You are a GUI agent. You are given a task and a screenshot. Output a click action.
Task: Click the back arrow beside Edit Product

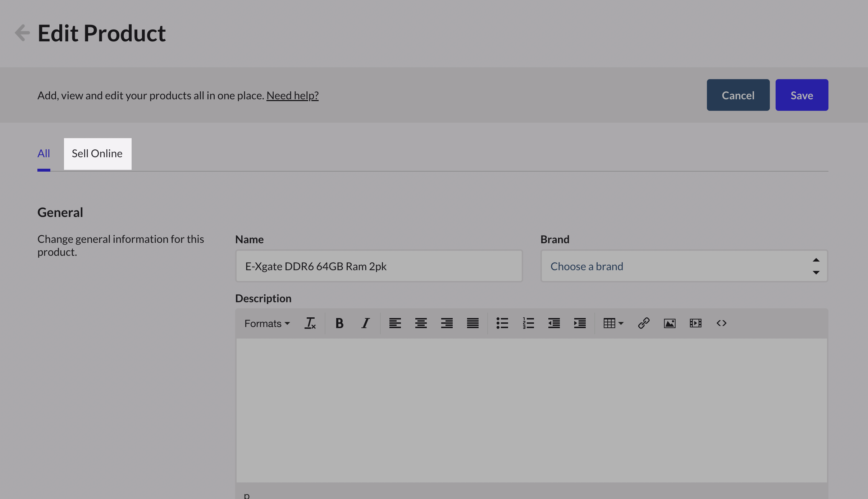point(22,33)
